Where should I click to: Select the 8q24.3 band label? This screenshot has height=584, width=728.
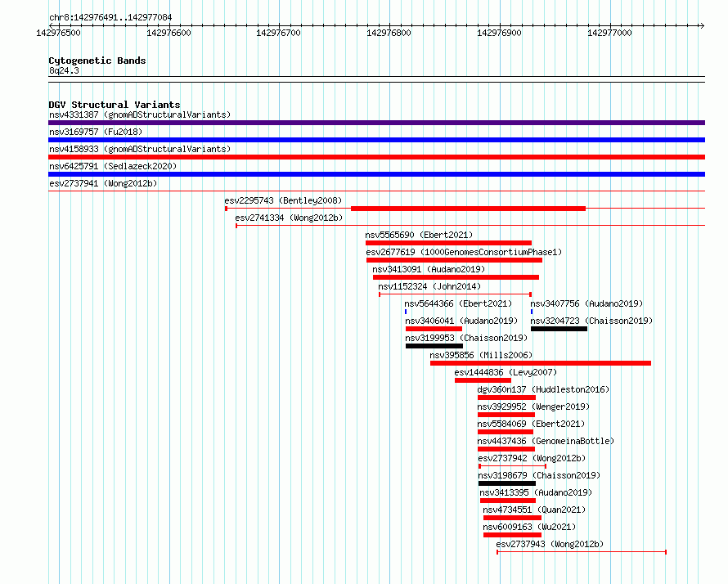click(x=64, y=70)
